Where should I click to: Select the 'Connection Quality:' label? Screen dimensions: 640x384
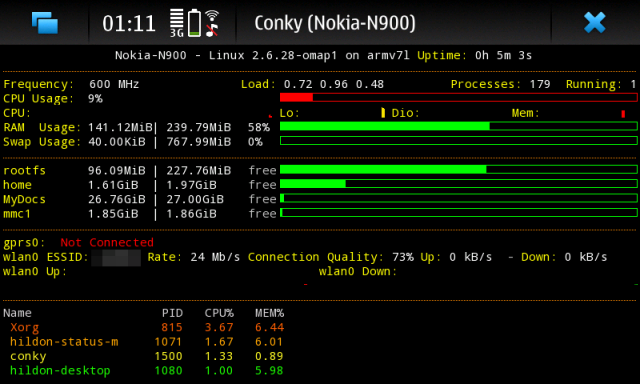click(x=316, y=257)
